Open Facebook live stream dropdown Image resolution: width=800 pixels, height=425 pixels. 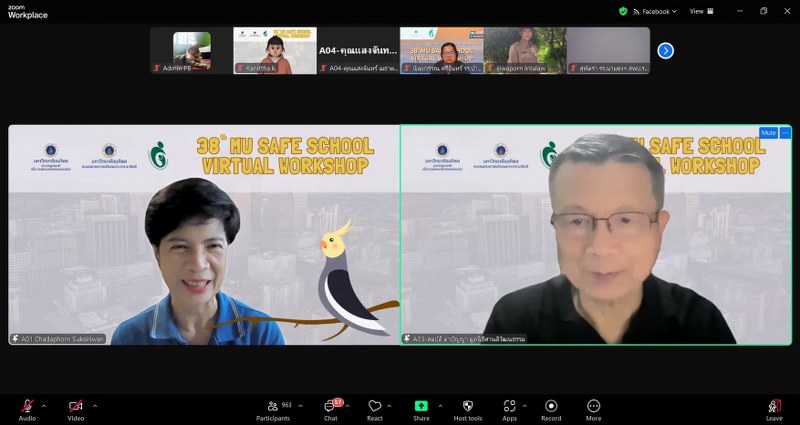coord(655,11)
